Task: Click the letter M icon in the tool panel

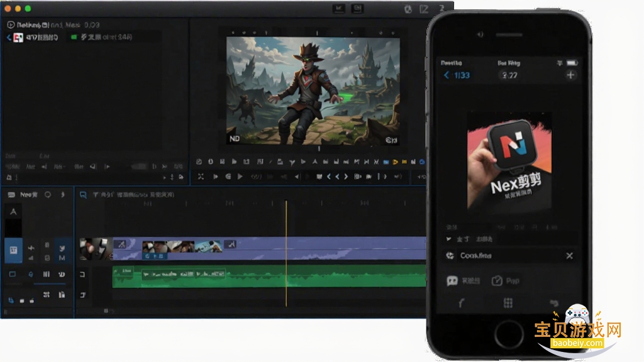Action: click(x=62, y=258)
